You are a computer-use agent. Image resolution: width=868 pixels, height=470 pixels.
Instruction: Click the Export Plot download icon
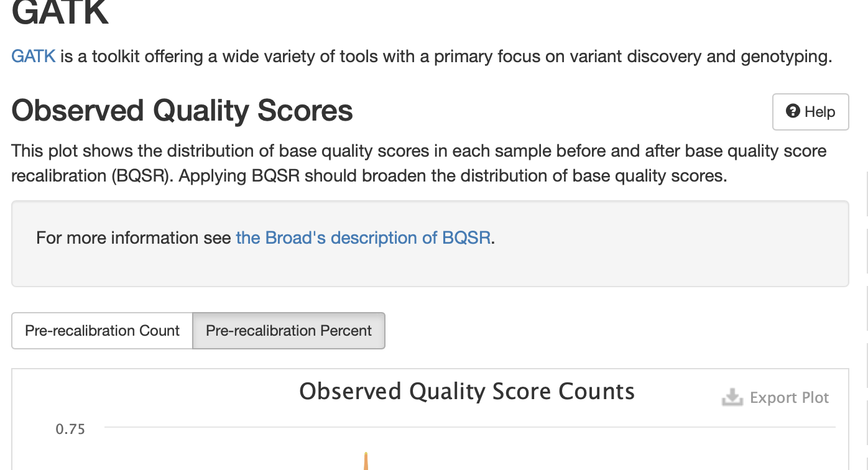tap(732, 396)
